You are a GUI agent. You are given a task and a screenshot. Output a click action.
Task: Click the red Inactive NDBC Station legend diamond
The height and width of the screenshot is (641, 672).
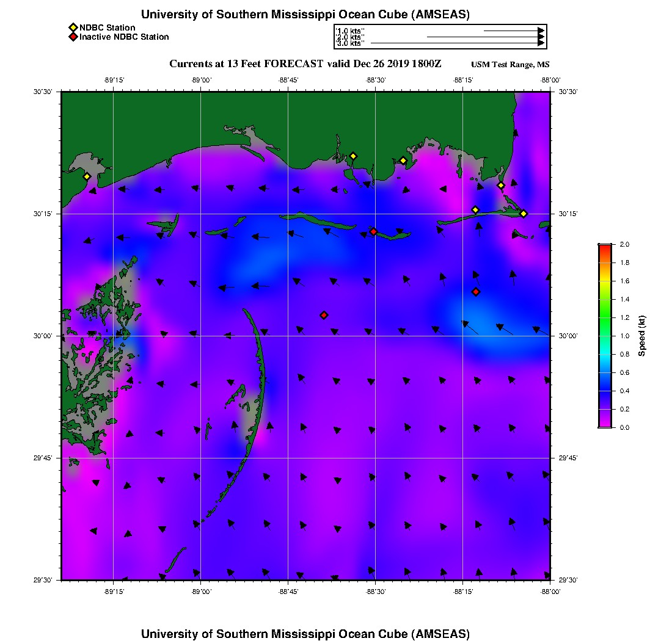73,37
